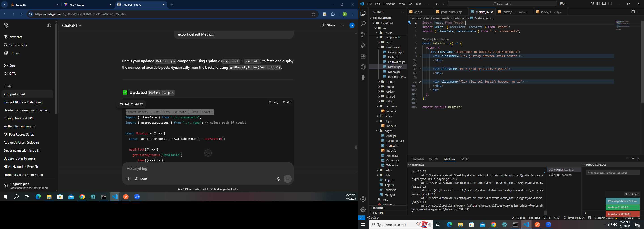Start a New chat in ChatGPT
Image resolution: width=644 pixels, height=229 pixels.
click(16, 37)
